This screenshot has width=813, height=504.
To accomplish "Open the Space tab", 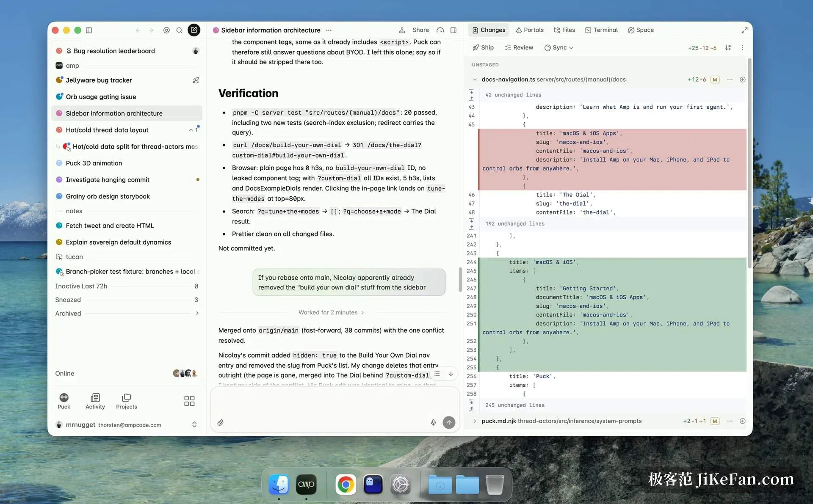I will click(641, 30).
